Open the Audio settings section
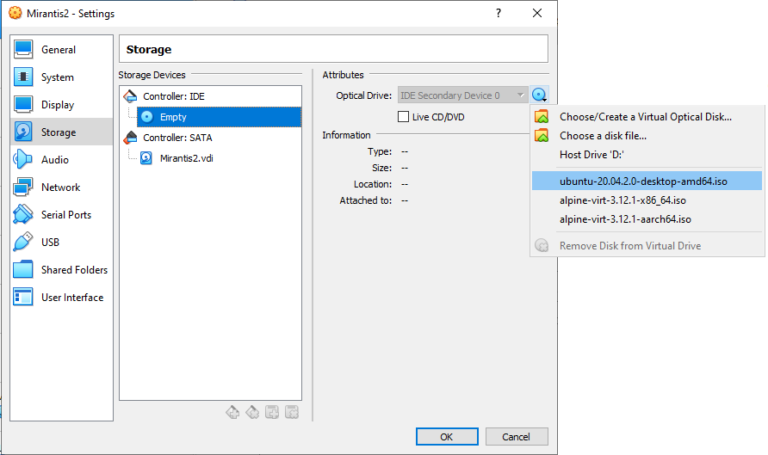This screenshot has height=455, width=768. point(55,160)
